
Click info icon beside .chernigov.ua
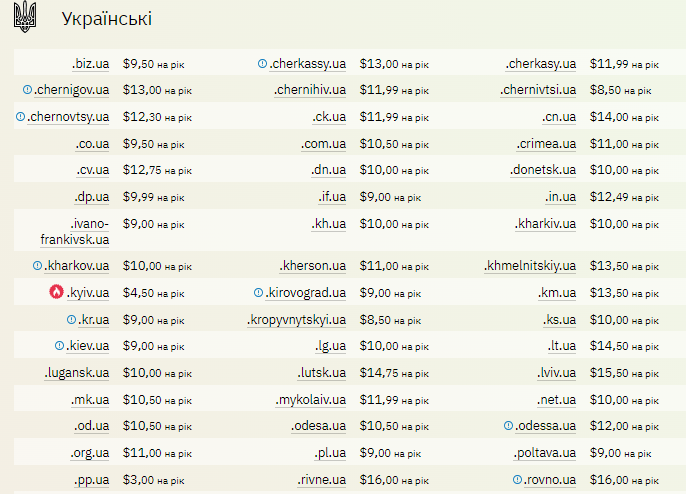(x=27, y=90)
